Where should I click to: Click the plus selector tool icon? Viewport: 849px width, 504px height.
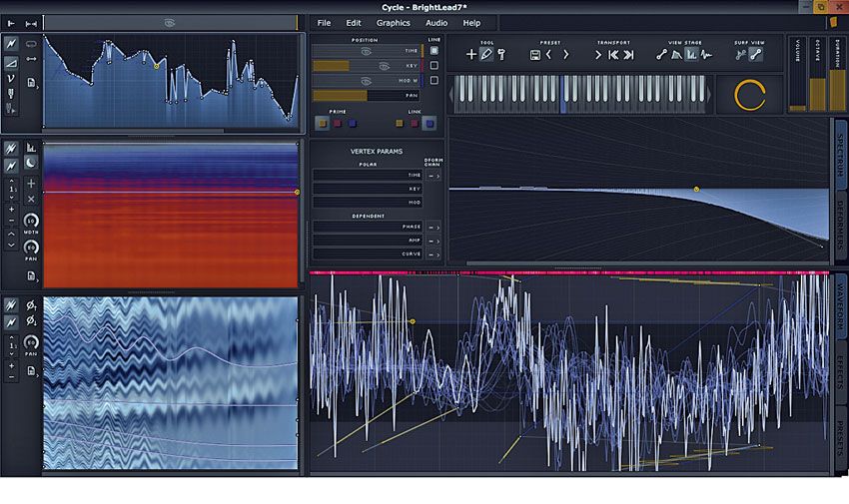[x=471, y=55]
